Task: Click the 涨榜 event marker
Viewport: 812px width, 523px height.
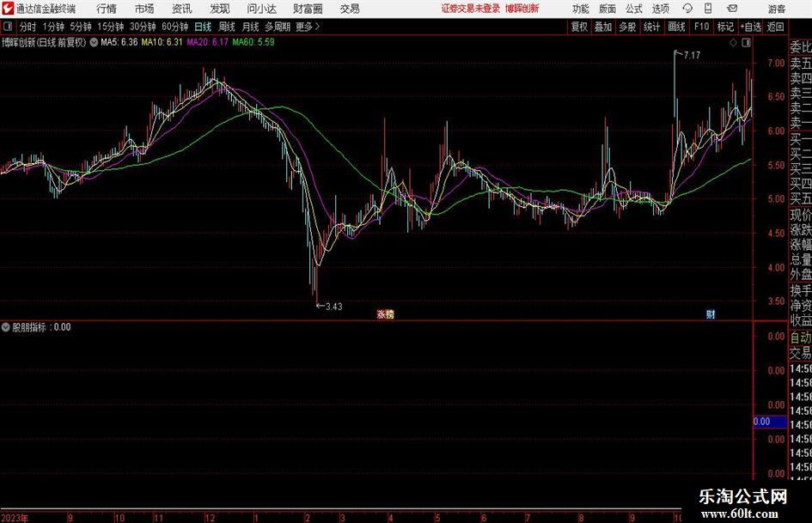Action: [385, 314]
